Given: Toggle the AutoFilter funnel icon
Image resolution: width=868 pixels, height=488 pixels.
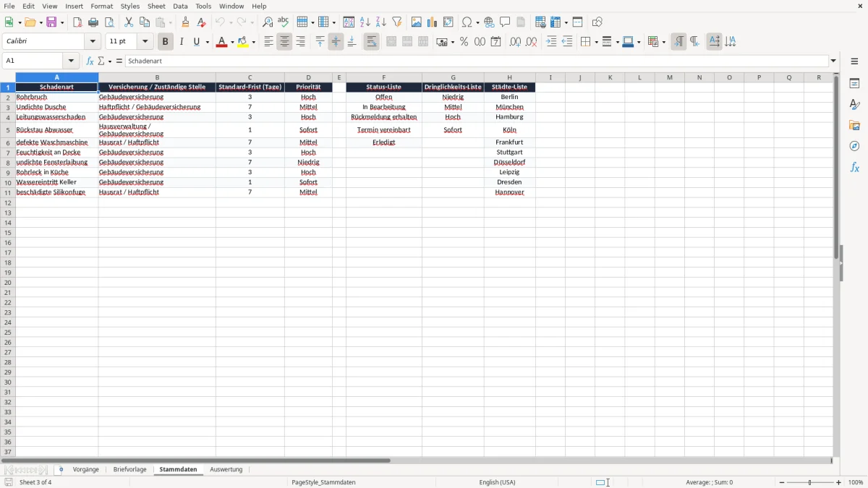Looking at the screenshot, I should 397,22.
